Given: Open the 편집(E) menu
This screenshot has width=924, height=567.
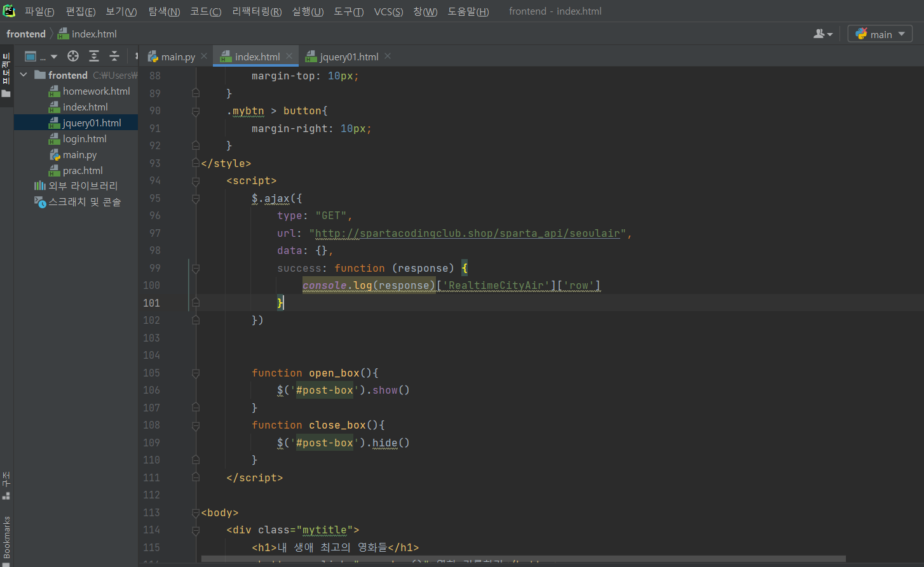Looking at the screenshot, I should coord(81,11).
